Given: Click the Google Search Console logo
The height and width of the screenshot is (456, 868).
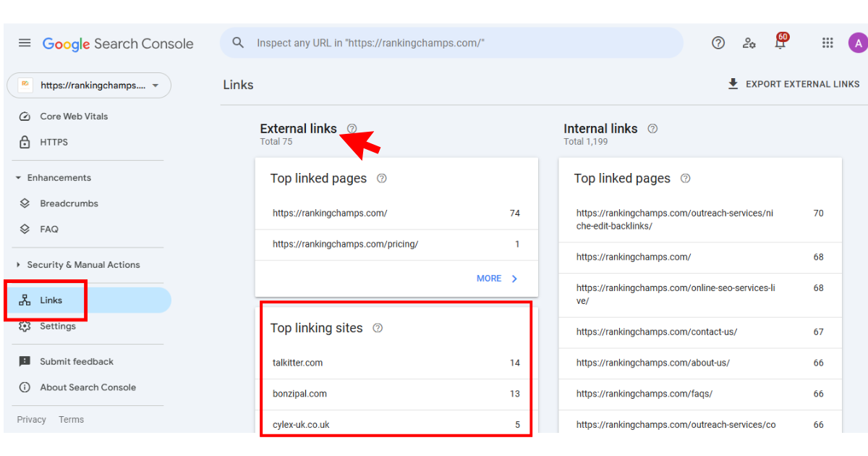Looking at the screenshot, I should (x=118, y=43).
